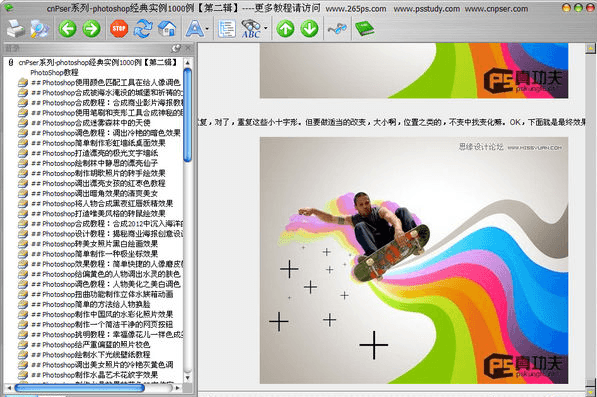Open topic 调出美女照片的冷艳灰黄色调
The image size is (597, 397).
pos(102,365)
